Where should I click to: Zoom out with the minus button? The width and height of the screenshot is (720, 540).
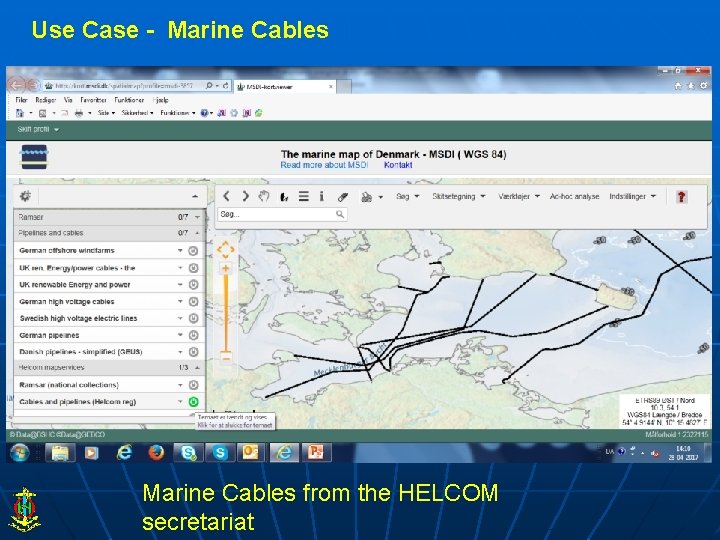pos(226,358)
